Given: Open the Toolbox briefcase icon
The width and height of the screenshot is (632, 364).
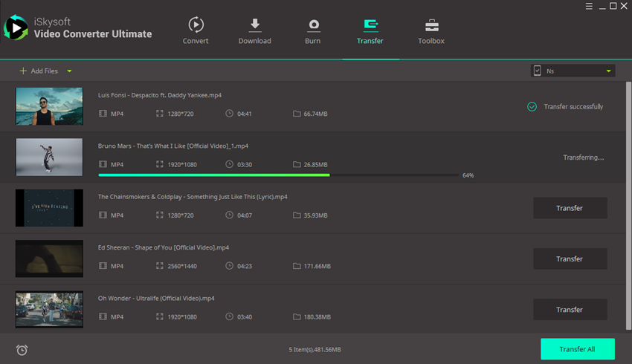Looking at the screenshot, I should point(431,25).
